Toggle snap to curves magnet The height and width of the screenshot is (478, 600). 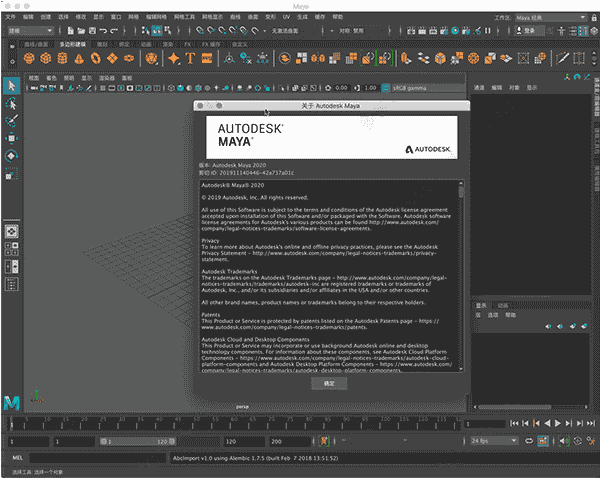tap(211, 31)
